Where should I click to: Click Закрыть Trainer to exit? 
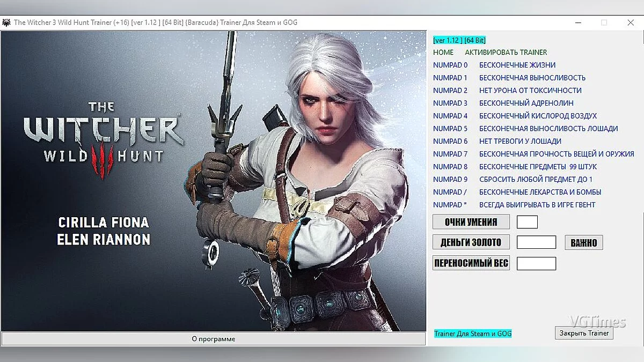pyautogui.click(x=583, y=333)
